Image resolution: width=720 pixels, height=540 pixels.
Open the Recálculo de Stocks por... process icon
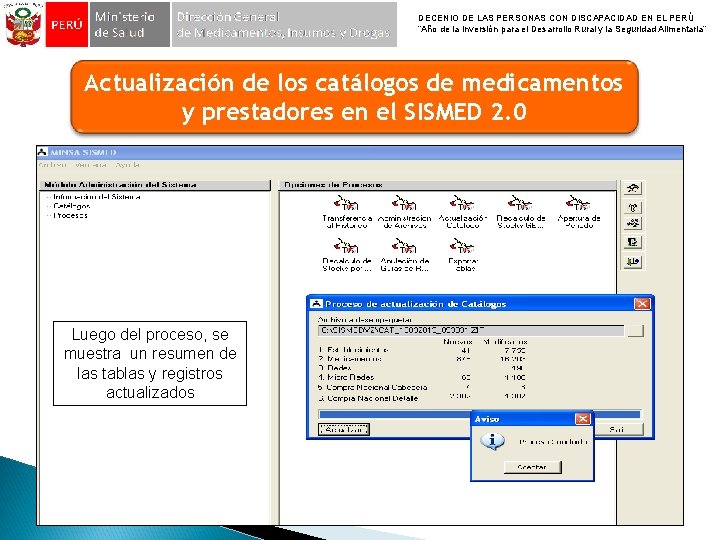pyautogui.click(x=347, y=255)
